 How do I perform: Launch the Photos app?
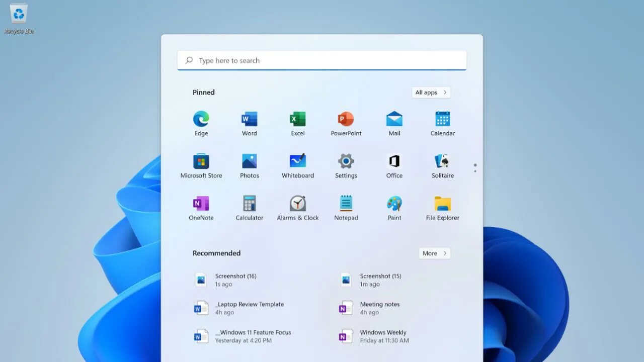tap(250, 166)
